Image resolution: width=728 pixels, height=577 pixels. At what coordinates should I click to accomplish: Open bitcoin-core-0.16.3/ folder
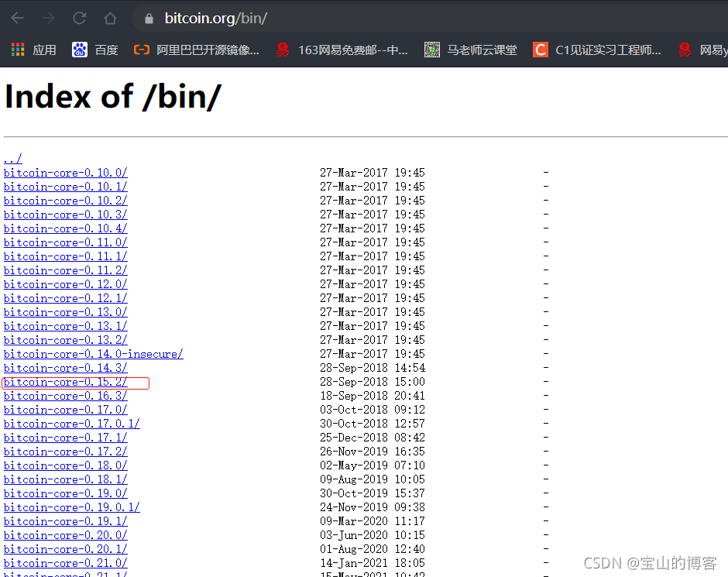click(66, 396)
